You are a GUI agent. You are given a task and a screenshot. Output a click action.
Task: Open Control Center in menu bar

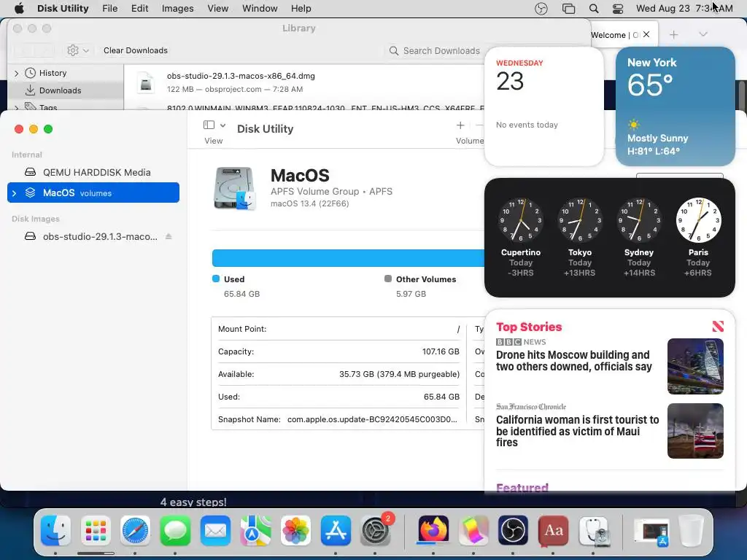[618, 9]
